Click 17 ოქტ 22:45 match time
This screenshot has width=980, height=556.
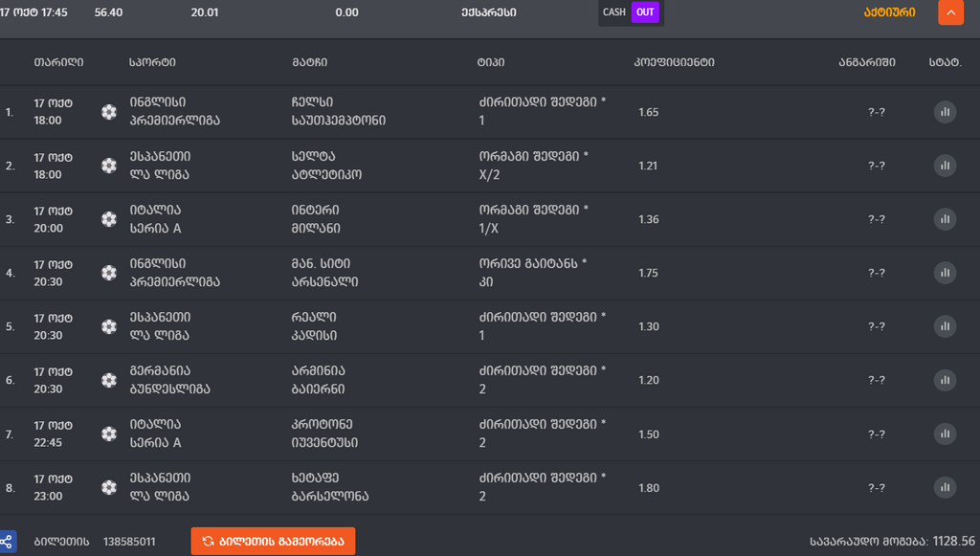point(54,434)
